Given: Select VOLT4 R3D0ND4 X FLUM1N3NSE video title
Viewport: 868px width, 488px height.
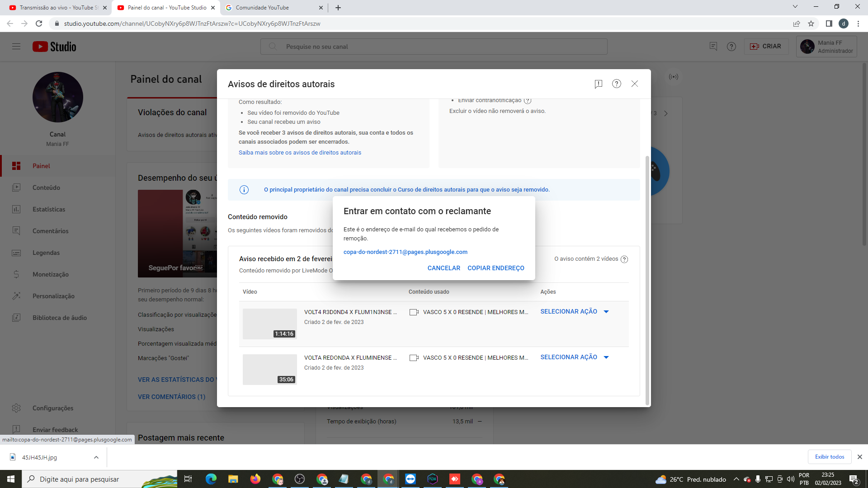Looking at the screenshot, I should tap(350, 312).
